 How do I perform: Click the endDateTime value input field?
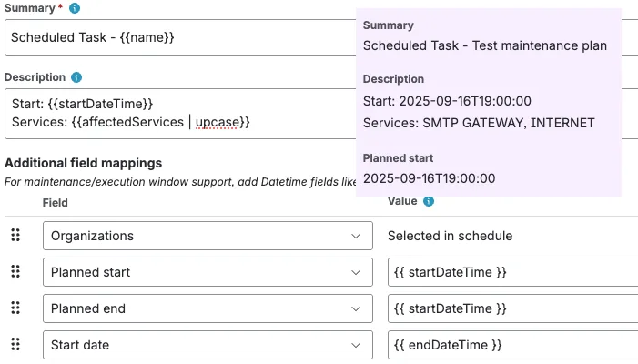[511, 345]
